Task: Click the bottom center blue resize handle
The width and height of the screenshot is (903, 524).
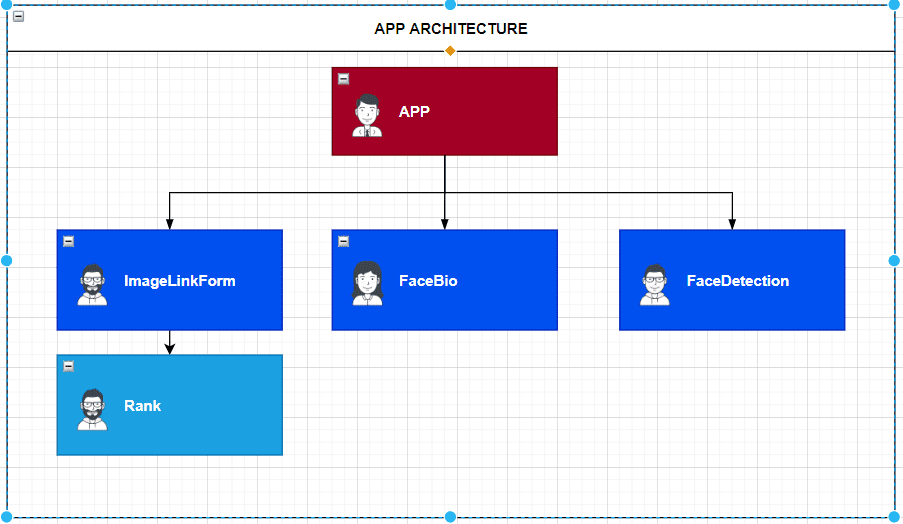Action: (x=450, y=517)
